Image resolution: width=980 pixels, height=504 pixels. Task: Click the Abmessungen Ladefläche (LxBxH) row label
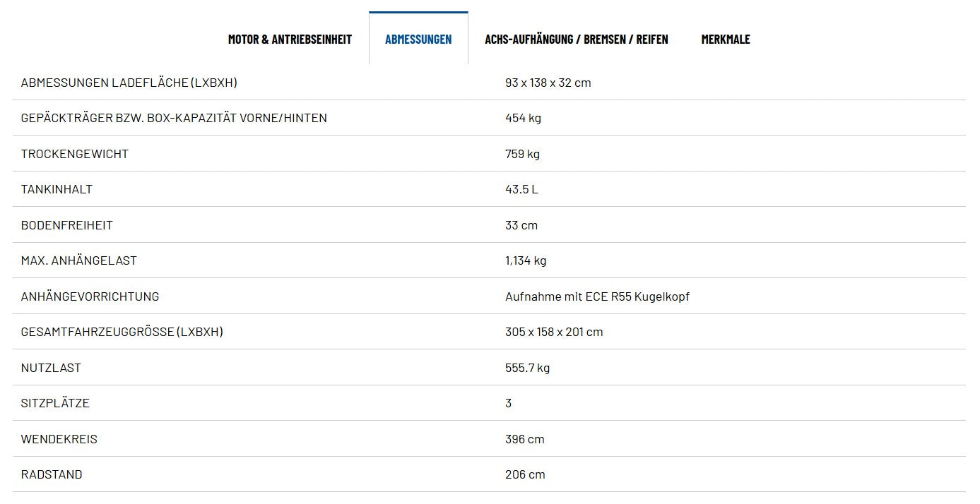tap(129, 83)
